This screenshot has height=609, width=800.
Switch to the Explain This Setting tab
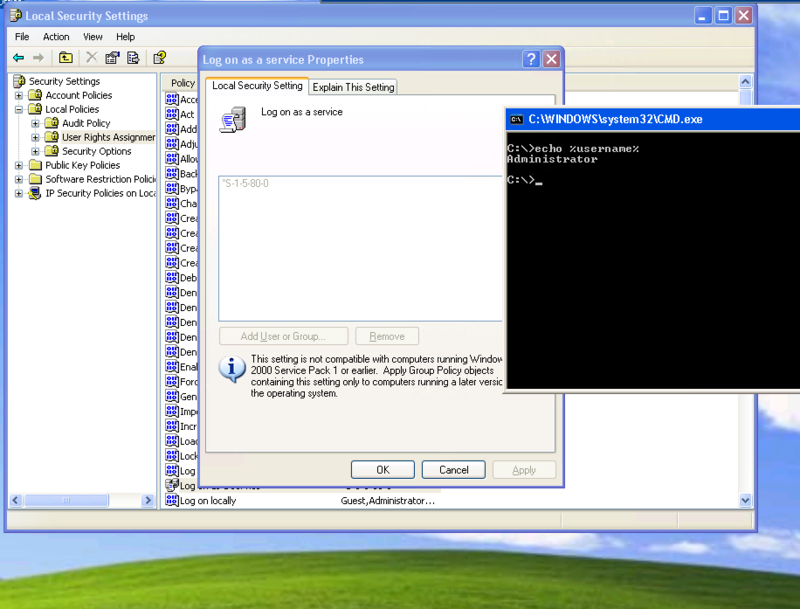(x=352, y=87)
